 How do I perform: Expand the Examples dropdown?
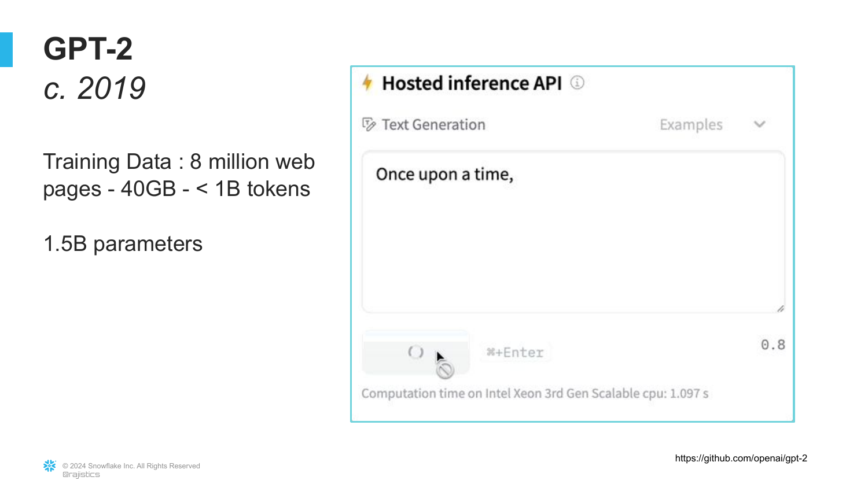tap(691, 124)
